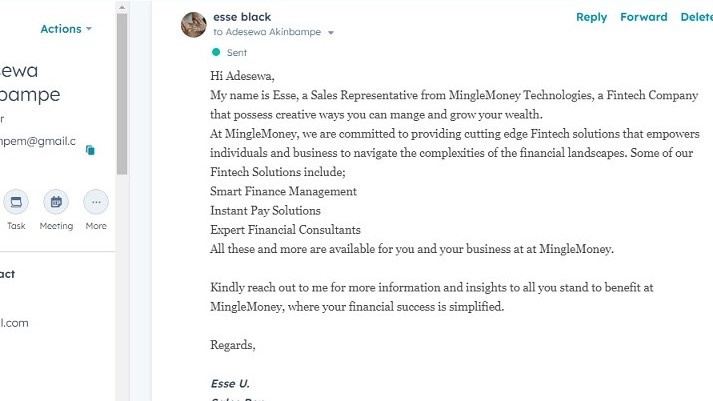
Task: Open the Meeting calendar icon
Action: pyautogui.click(x=56, y=202)
